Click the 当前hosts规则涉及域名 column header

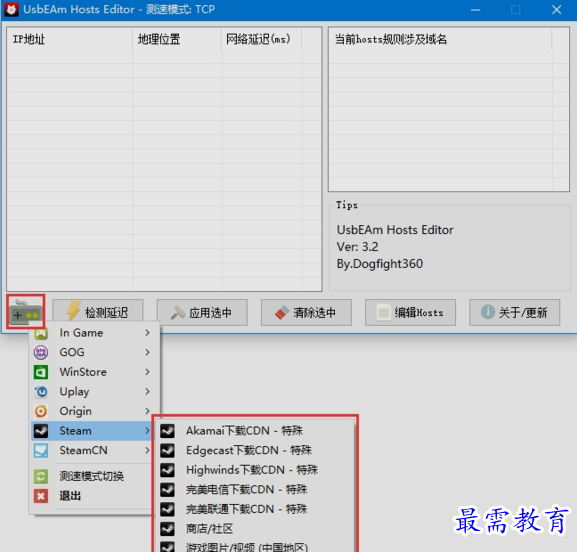coord(440,39)
